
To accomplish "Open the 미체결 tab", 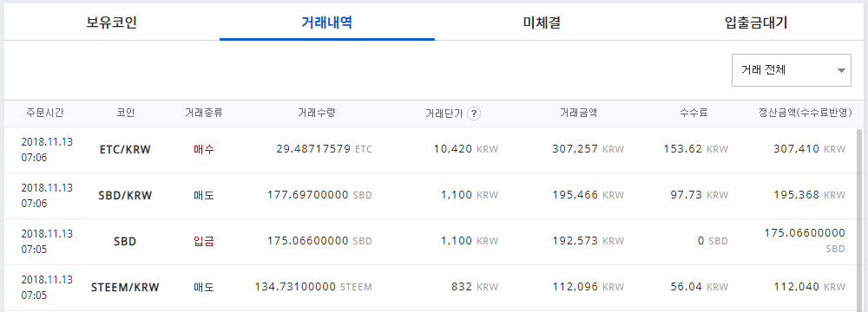I will point(542,23).
